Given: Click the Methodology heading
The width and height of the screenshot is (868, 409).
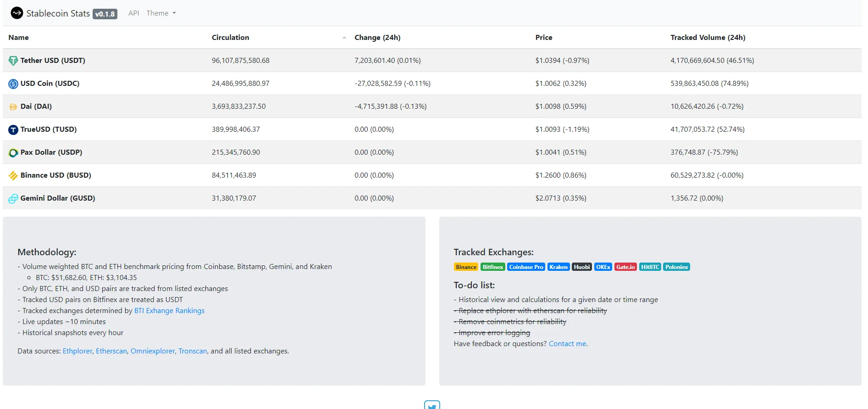Looking at the screenshot, I should click(x=47, y=252).
